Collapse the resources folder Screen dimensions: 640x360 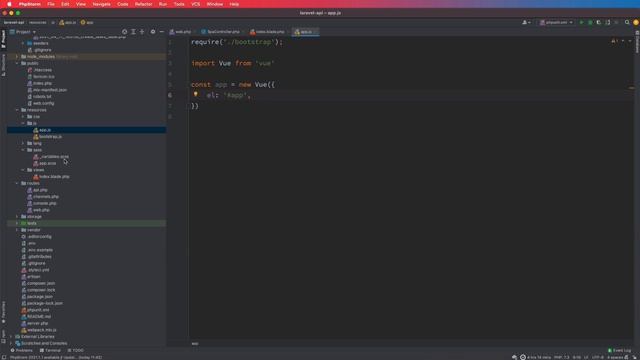(x=17, y=110)
